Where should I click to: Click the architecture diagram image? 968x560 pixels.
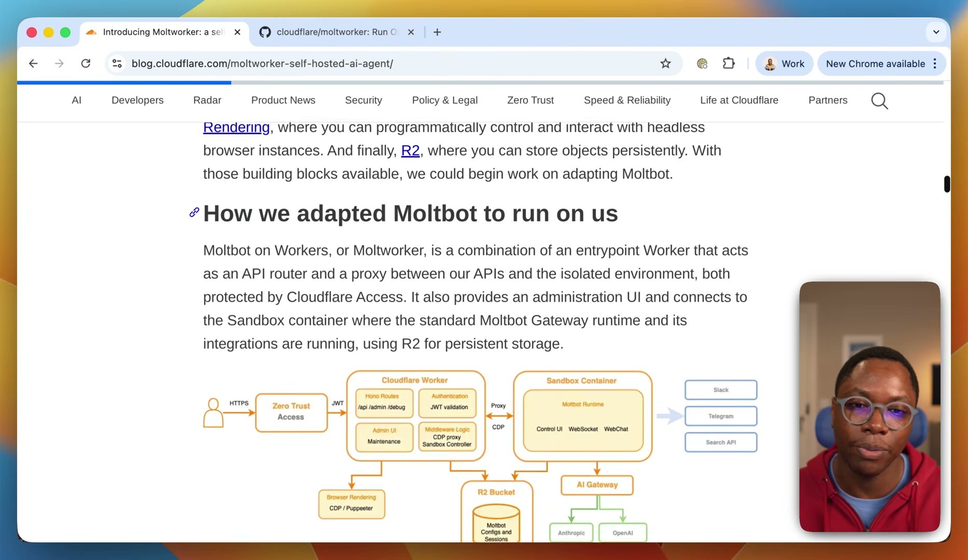tap(480, 456)
